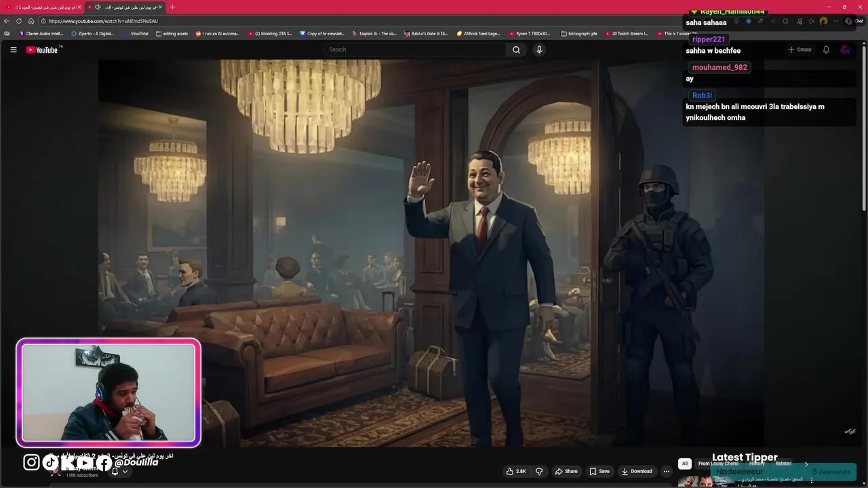
Task: Open (2) Modding GTA S... bookmark
Action: click(x=270, y=33)
